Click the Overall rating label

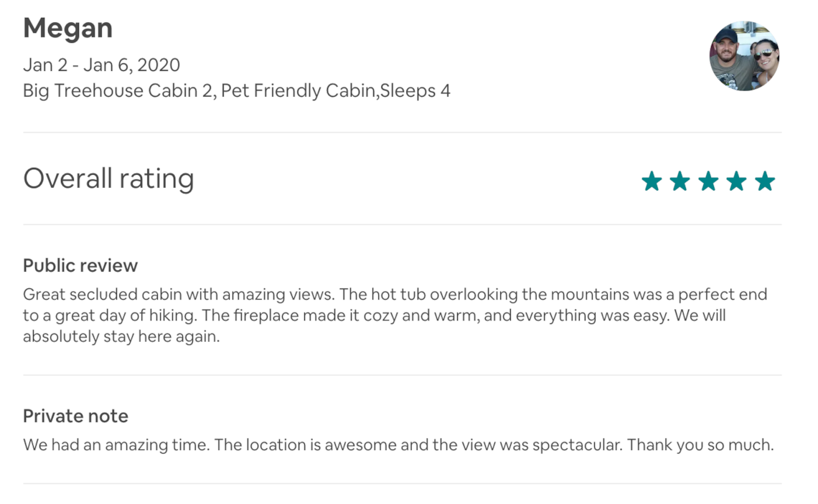click(108, 179)
